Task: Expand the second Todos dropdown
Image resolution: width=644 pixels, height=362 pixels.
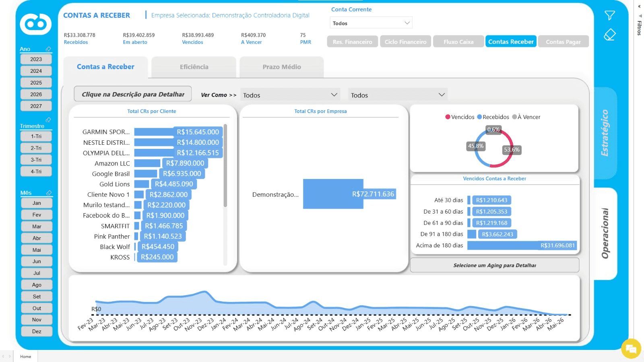Action: click(398, 95)
